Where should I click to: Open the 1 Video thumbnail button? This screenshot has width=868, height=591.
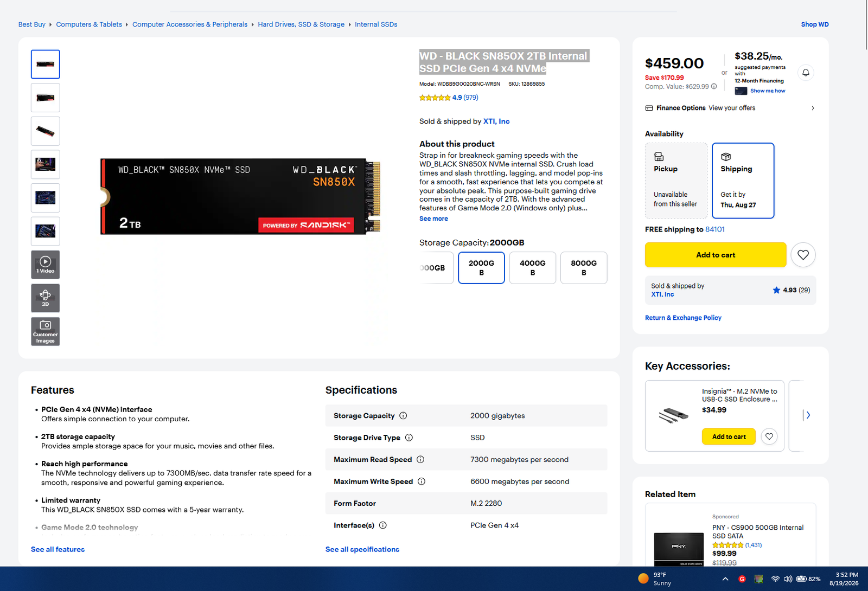[x=46, y=265]
